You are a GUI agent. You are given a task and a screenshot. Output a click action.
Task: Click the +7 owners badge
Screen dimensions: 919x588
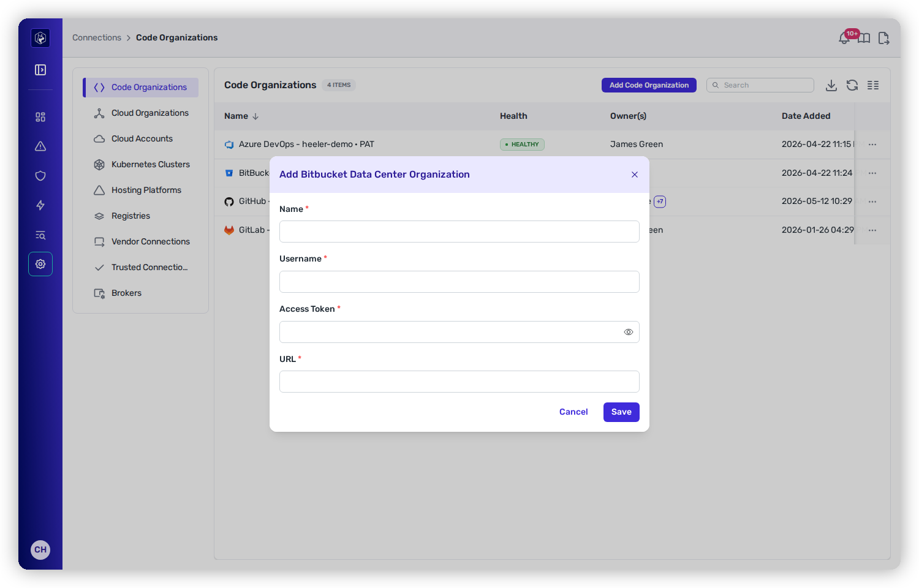(x=660, y=202)
